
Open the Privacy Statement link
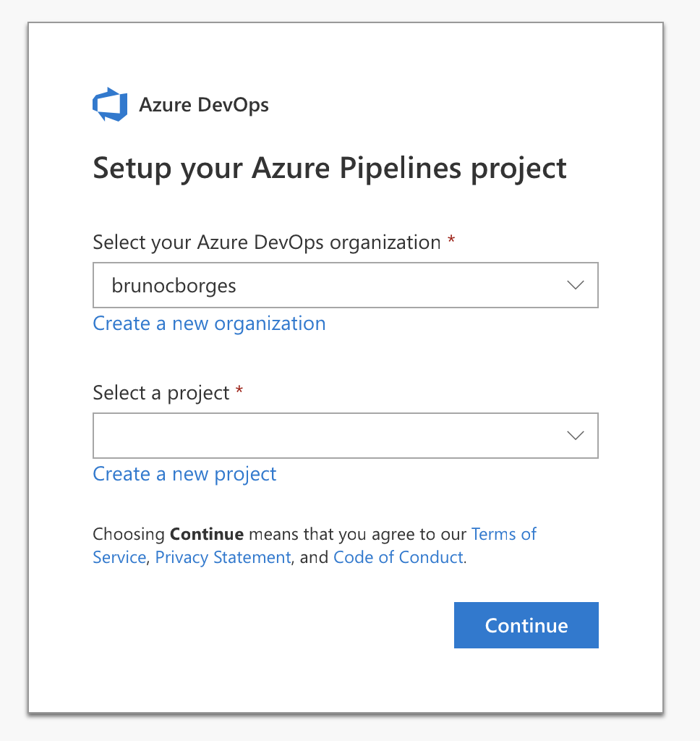(x=223, y=557)
